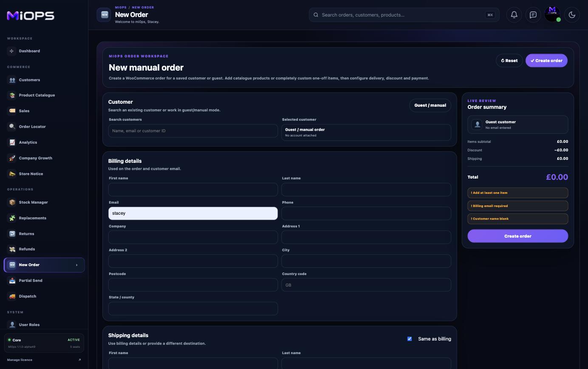This screenshot has height=369, width=588.
Task: Open the Analytics chart icon
Action: tap(12, 142)
